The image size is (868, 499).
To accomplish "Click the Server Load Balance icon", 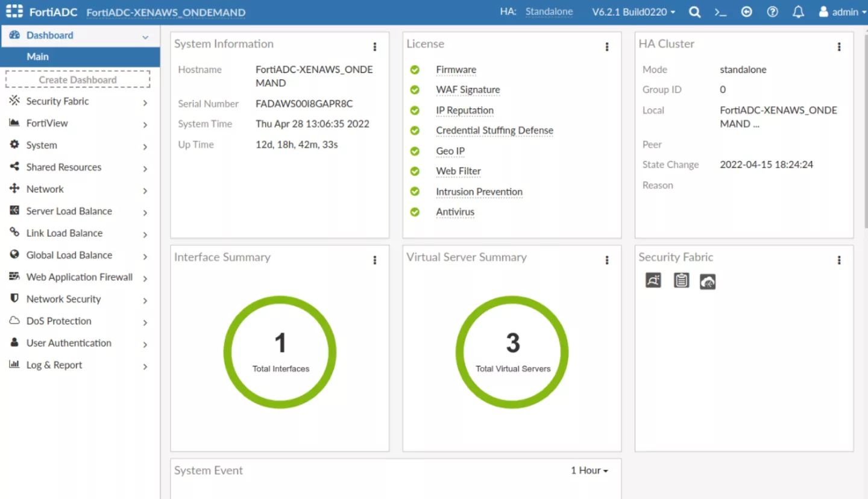I will coord(14,210).
